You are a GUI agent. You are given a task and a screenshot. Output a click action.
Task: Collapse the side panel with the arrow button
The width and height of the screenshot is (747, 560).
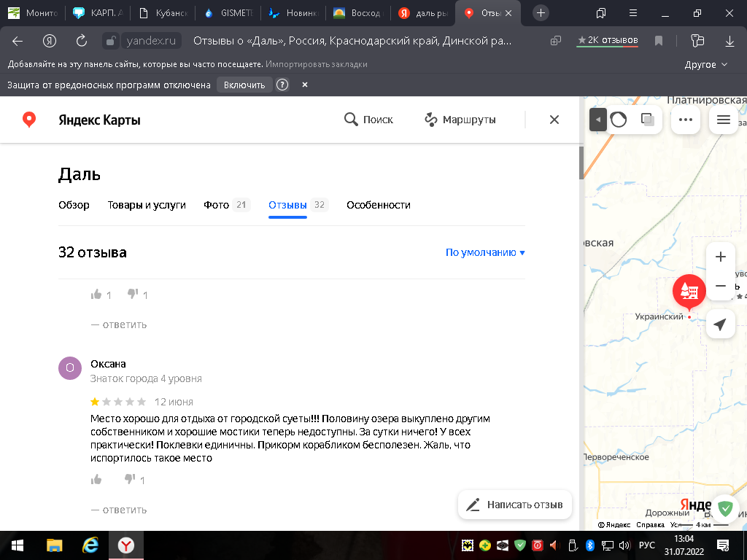(x=598, y=120)
